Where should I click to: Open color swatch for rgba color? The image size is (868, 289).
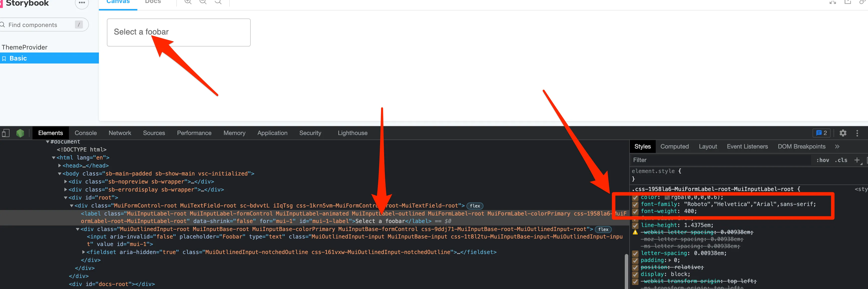(x=667, y=197)
